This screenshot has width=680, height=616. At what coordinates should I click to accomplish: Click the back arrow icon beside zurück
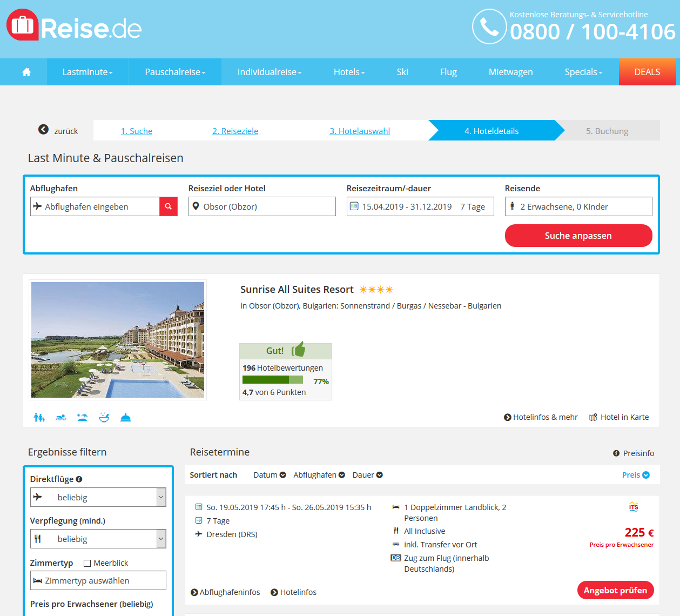click(x=43, y=130)
